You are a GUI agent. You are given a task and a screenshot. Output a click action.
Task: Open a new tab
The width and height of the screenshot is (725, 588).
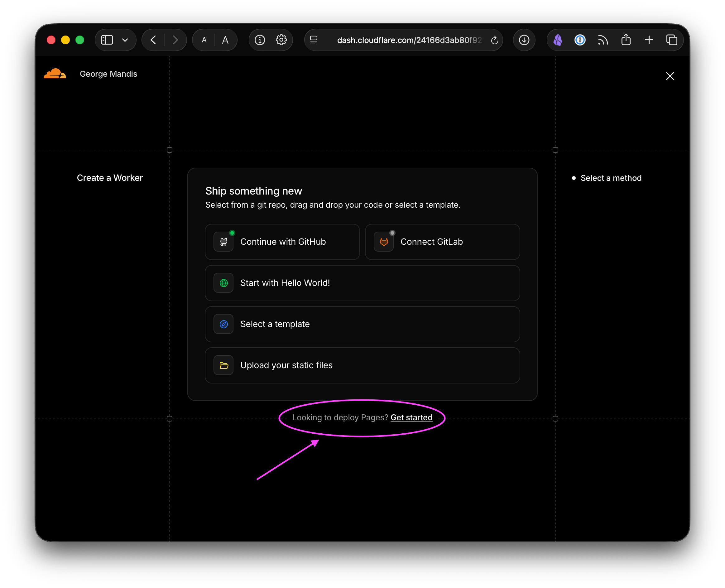[x=649, y=40]
